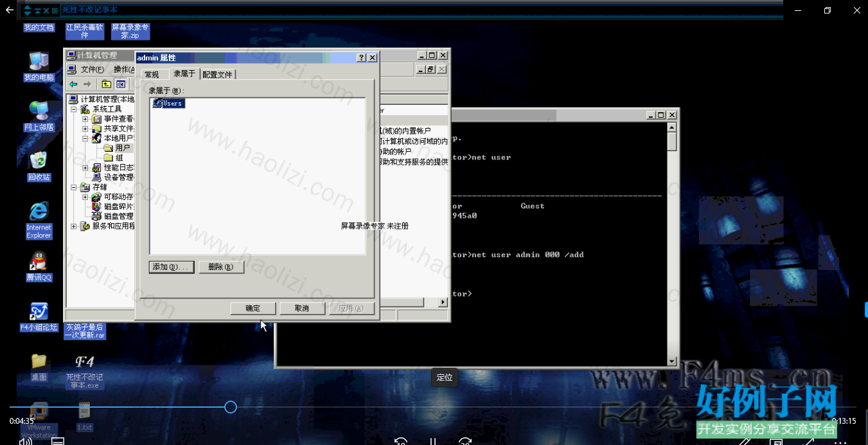Screen dimensions: 868x445
Task: Expand the 服务和应用程 tree node
Action: coord(74,226)
